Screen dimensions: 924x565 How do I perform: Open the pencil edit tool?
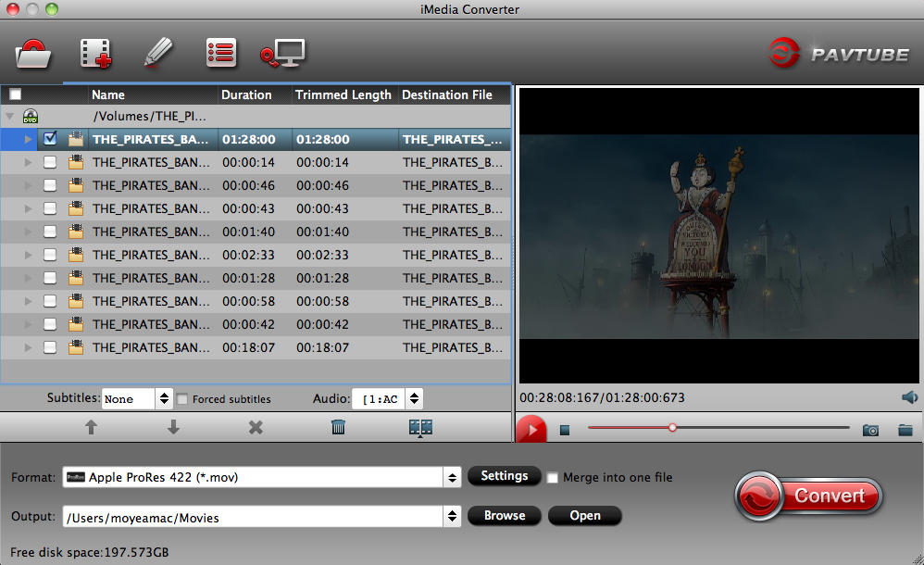point(158,53)
